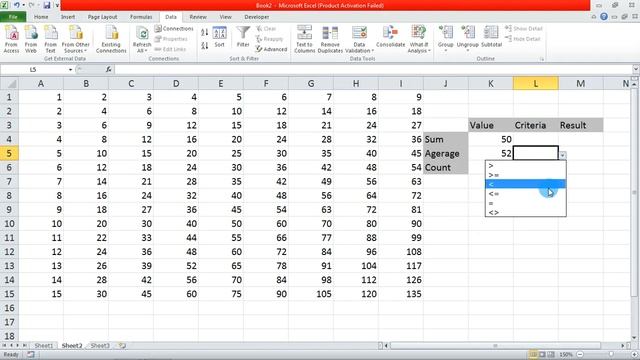Select the Result header cell
Image resolution: width=640 pixels, height=360 pixels.
580,125
